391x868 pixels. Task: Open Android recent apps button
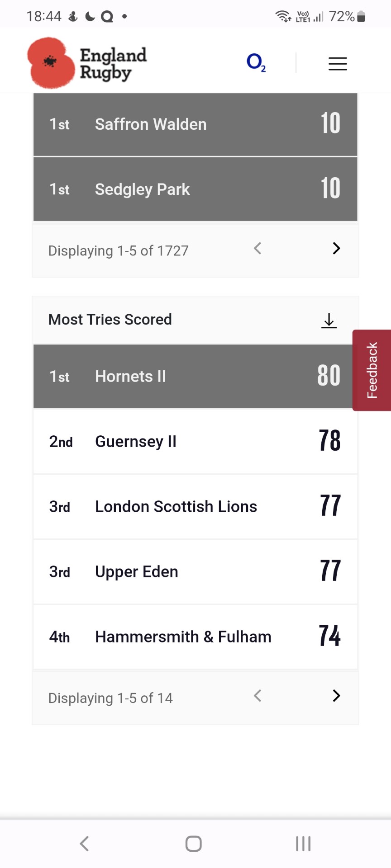point(303,844)
